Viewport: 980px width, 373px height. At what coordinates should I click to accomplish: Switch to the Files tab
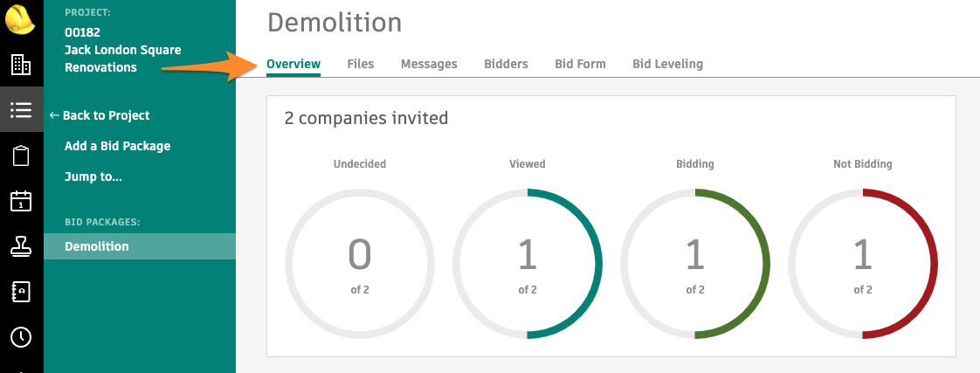click(x=360, y=64)
